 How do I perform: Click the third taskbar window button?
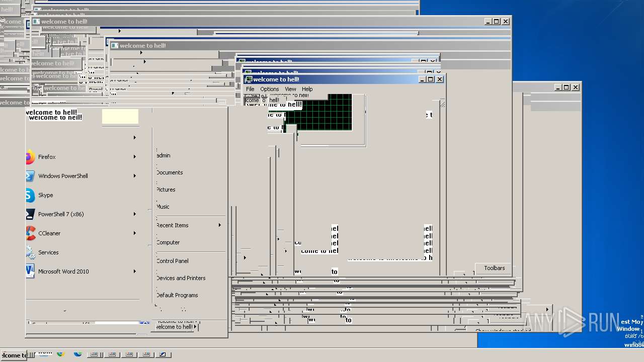pyautogui.click(x=128, y=354)
